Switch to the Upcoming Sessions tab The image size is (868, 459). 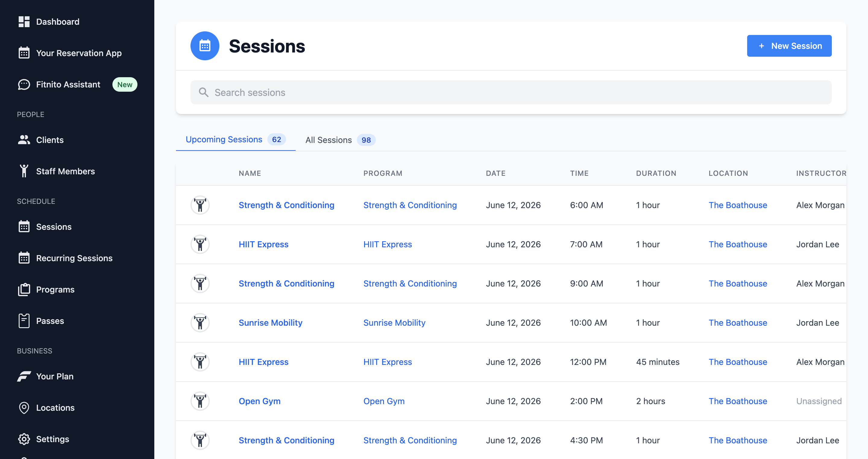click(x=235, y=140)
